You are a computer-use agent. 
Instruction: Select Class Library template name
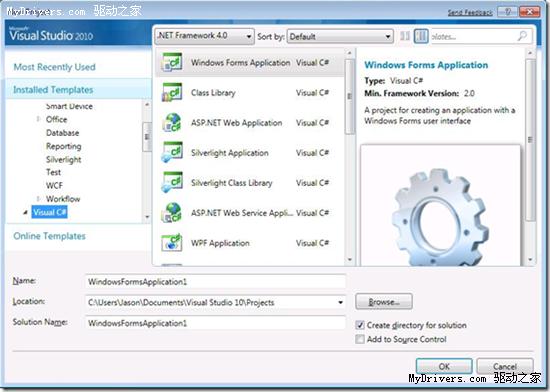[x=213, y=93]
